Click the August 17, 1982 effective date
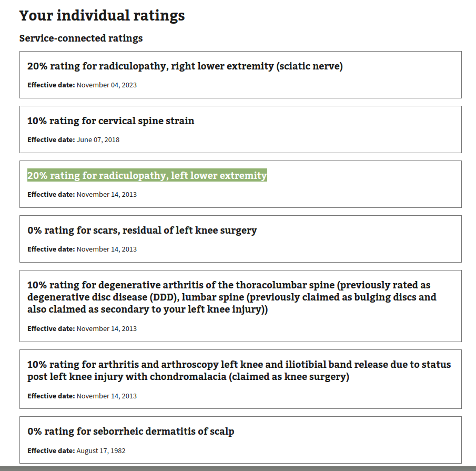The height and width of the screenshot is (471, 476). pyautogui.click(x=100, y=450)
